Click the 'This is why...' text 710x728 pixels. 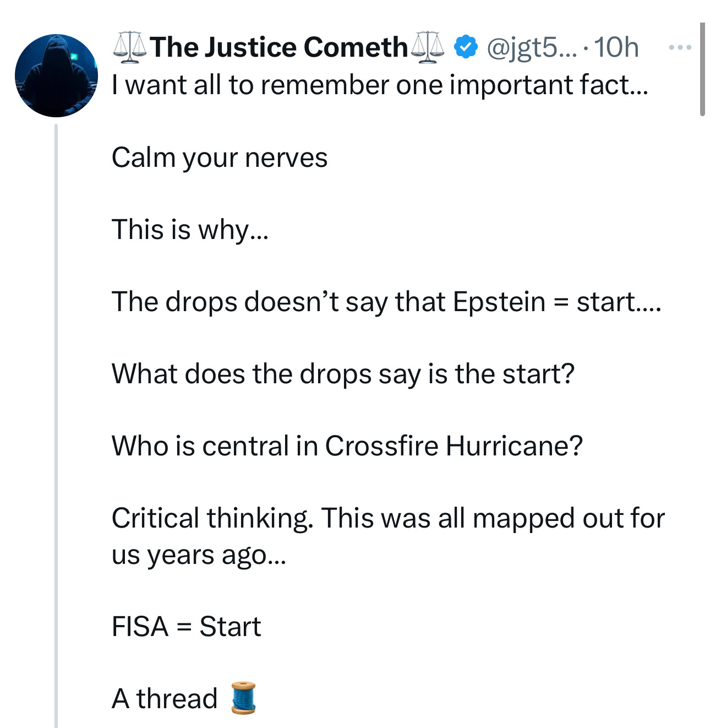[x=190, y=230]
